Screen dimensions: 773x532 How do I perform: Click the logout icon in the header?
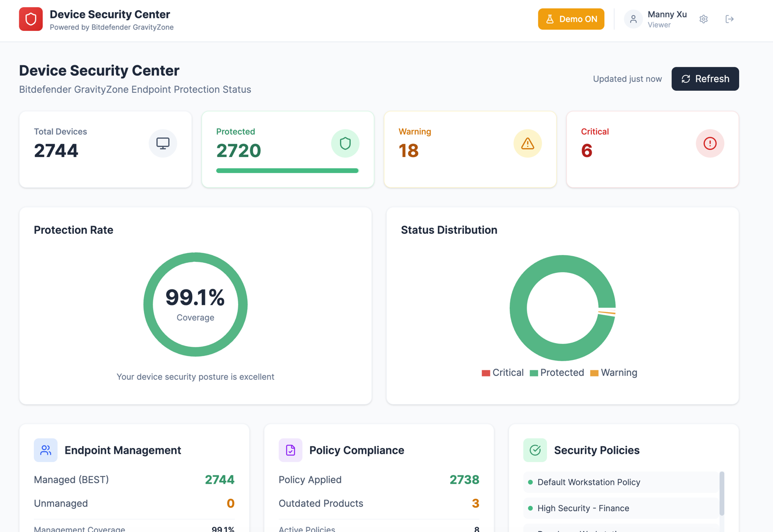pos(730,19)
